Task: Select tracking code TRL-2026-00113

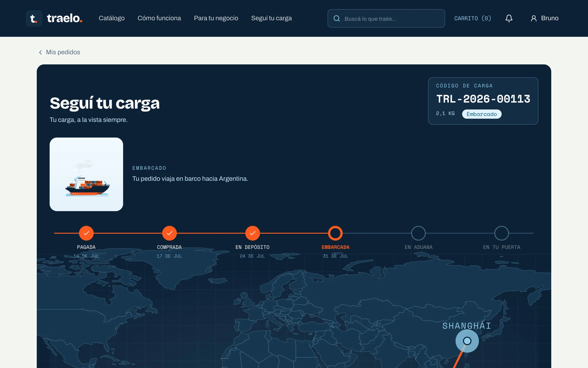Action: click(x=483, y=99)
